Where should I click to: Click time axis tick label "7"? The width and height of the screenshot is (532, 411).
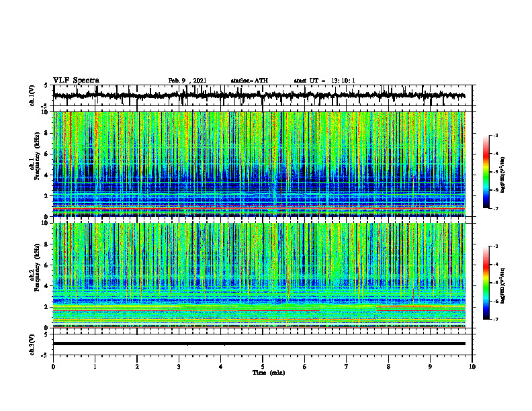tap(347, 367)
